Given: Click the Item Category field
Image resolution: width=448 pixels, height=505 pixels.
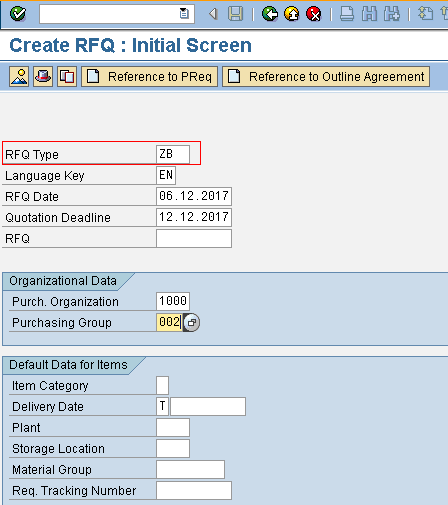Looking at the screenshot, I should [163, 385].
